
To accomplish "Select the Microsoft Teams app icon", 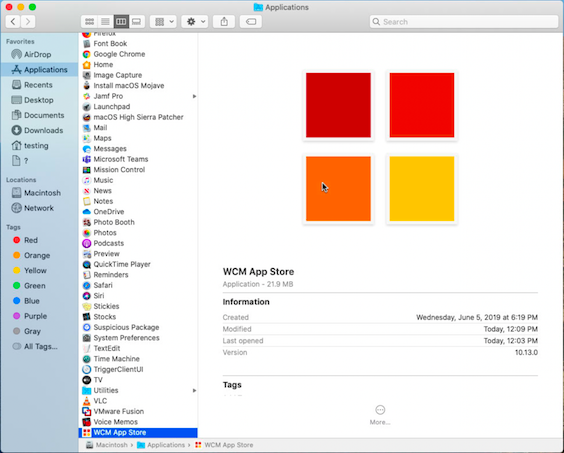I will [86, 159].
